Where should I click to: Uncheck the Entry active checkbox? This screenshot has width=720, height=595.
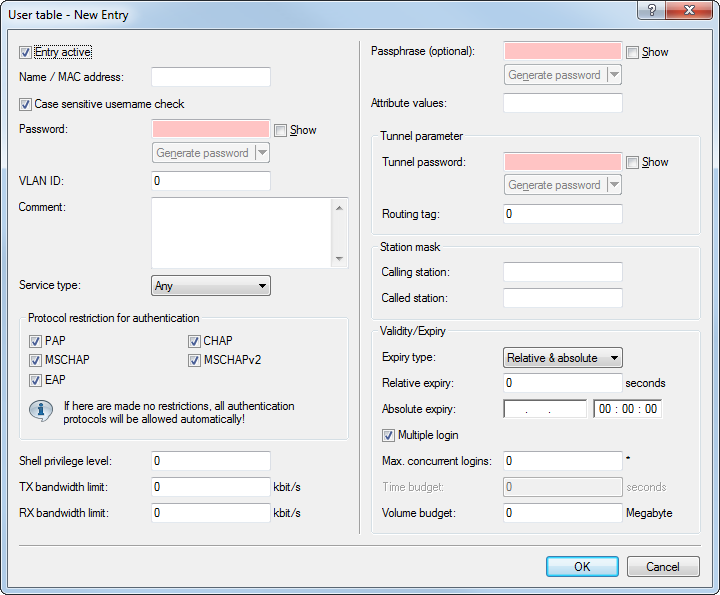(x=26, y=51)
